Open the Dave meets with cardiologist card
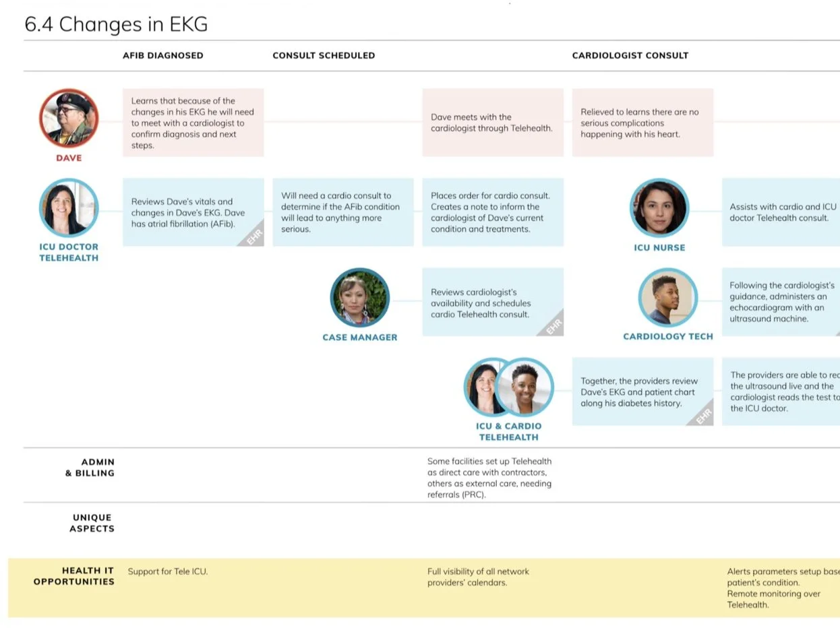Screen dimensions: 840x628 (493, 123)
